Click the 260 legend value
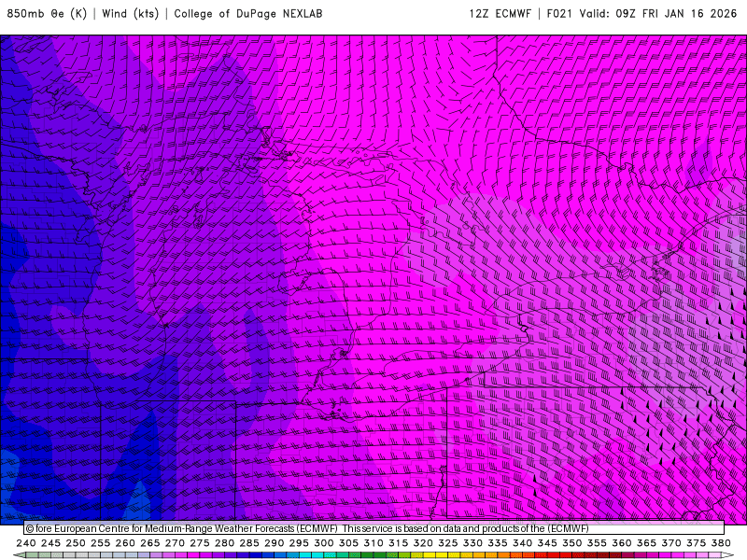This screenshot has height=560, width=747. (125, 543)
